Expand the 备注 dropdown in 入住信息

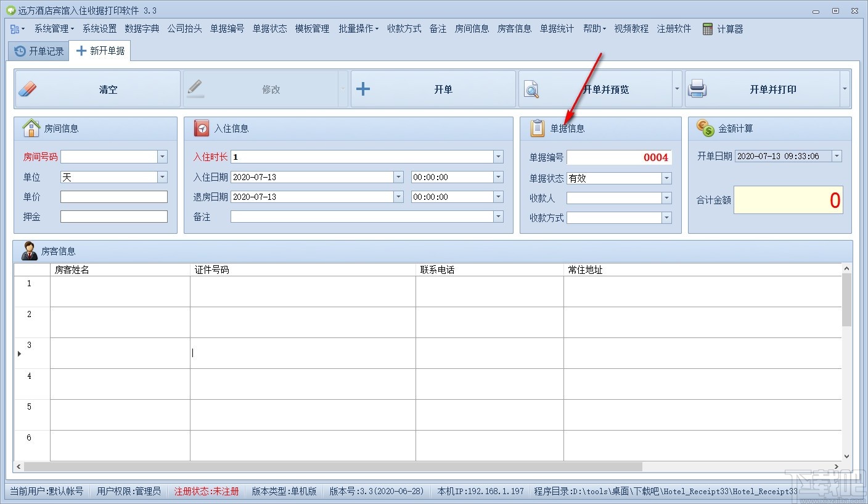click(x=498, y=217)
